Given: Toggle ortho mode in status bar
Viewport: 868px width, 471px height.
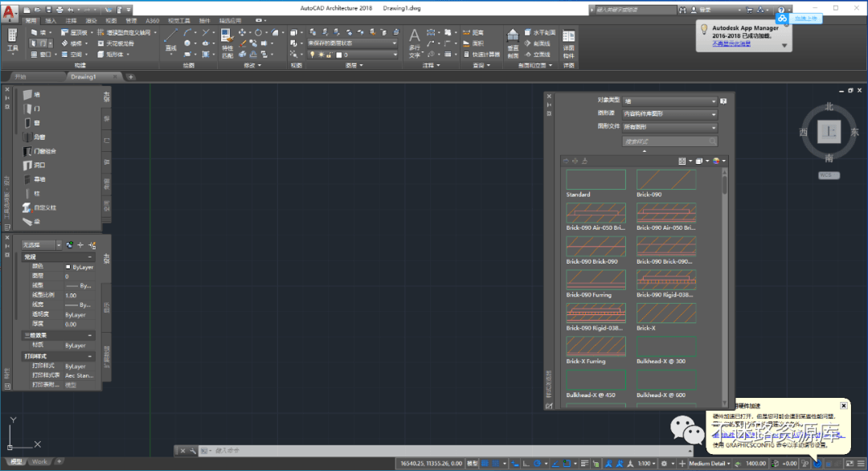Looking at the screenshot, I should (x=526, y=463).
